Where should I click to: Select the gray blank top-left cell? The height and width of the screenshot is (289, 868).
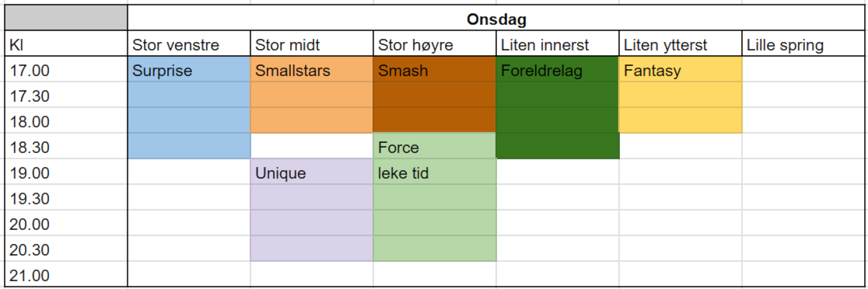[x=66, y=18]
